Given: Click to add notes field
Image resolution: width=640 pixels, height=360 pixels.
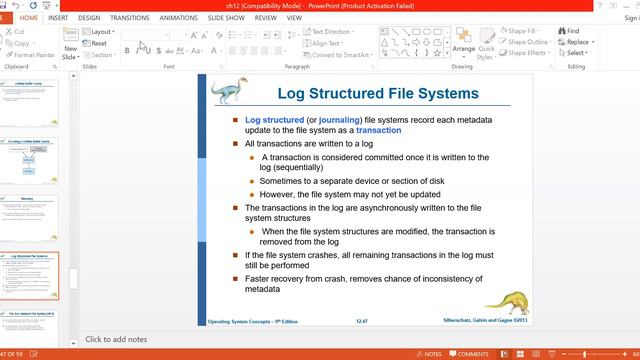Looking at the screenshot, I should coord(116,339).
